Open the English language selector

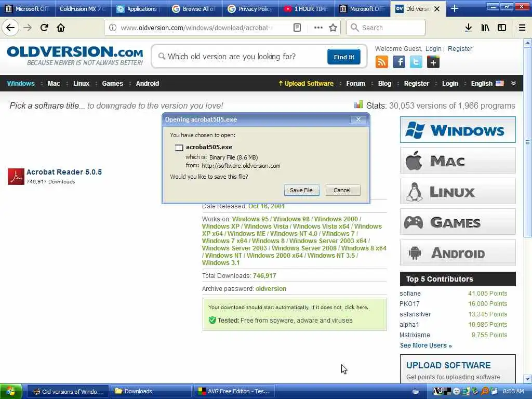click(487, 84)
